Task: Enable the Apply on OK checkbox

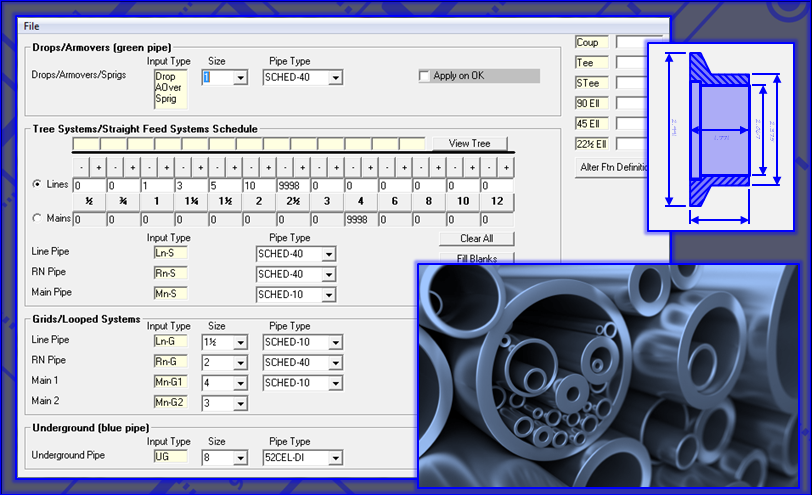Action: click(425, 76)
